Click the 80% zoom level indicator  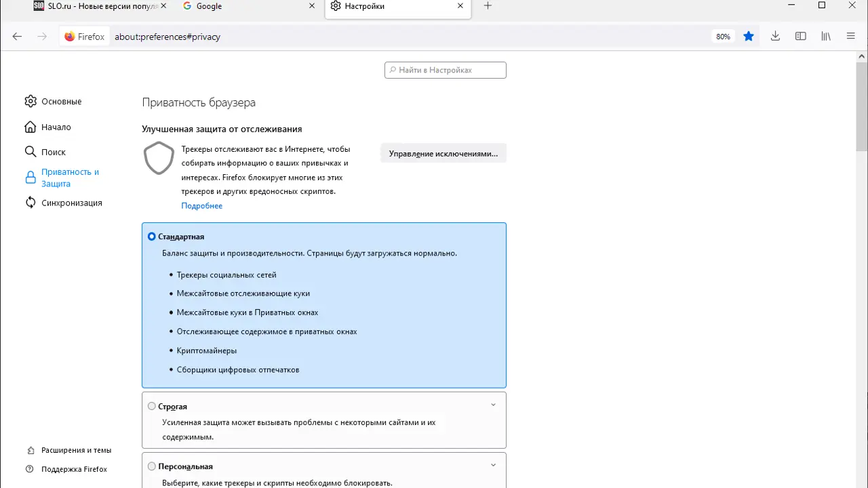[x=723, y=37]
